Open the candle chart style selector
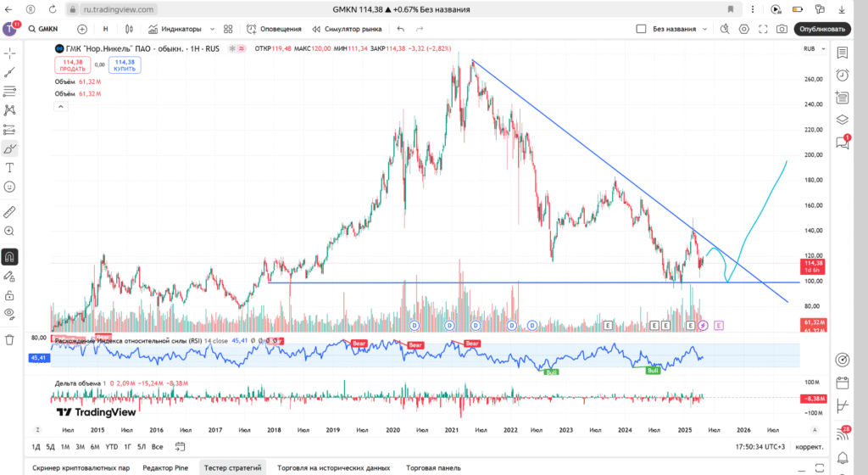Image resolution: width=868 pixels, height=475 pixels. click(x=129, y=29)
